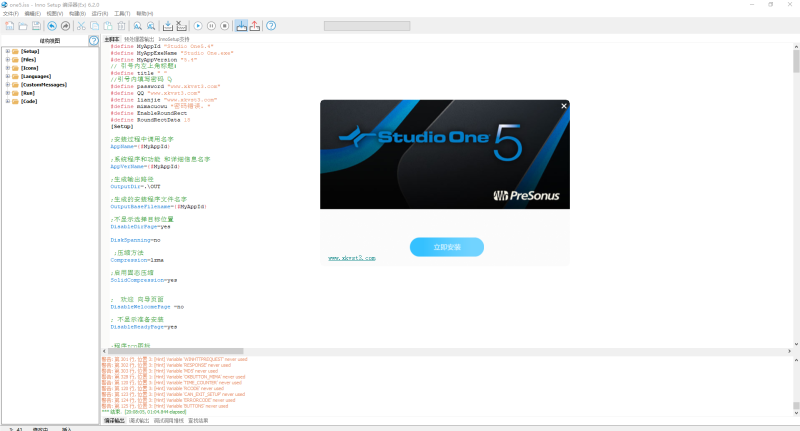The width and height of the screenshot is (800, 431).
Task: Terminate the running setup
Action: pyautogui.click(x=224, y=26)
